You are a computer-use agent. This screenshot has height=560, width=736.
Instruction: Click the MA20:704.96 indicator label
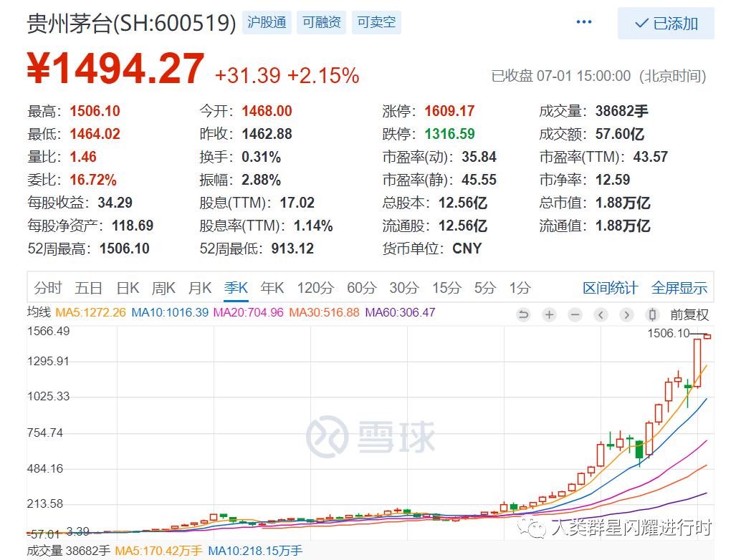249,312
